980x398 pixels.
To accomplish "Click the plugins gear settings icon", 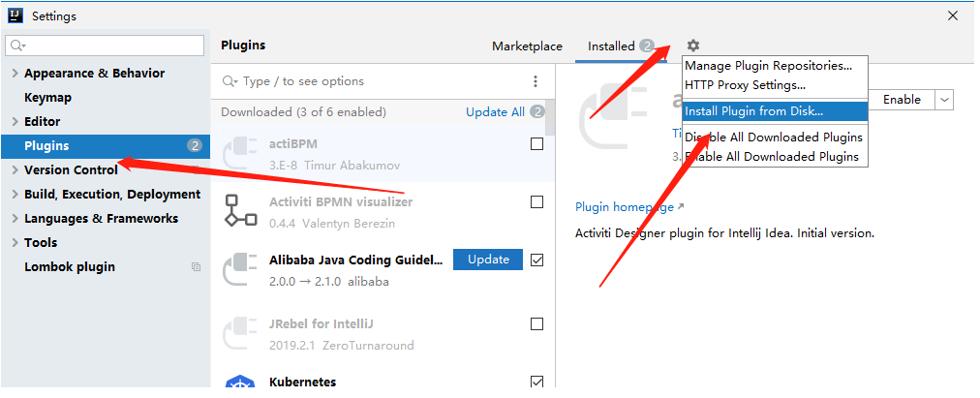I will (x=692, y=46).
